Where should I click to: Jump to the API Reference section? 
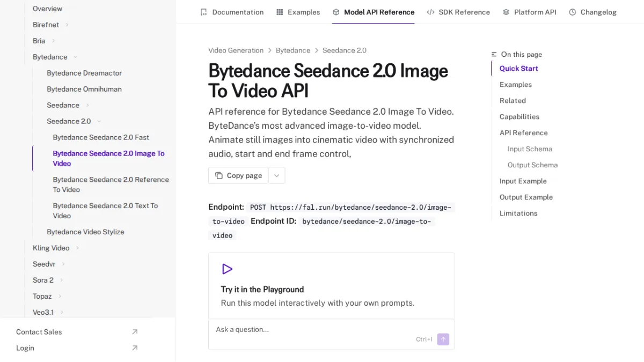pos(524,132)
